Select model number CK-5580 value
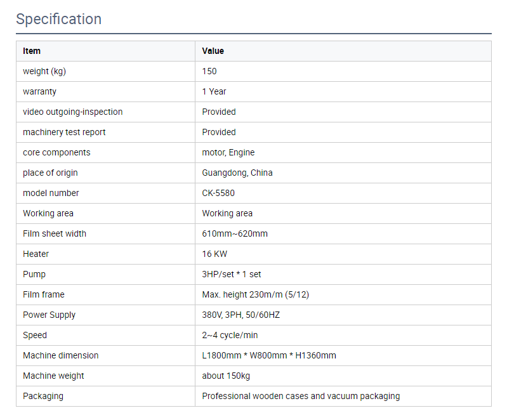Image resolution: width=507 pixels, height=420 pixels. [218, 194]
